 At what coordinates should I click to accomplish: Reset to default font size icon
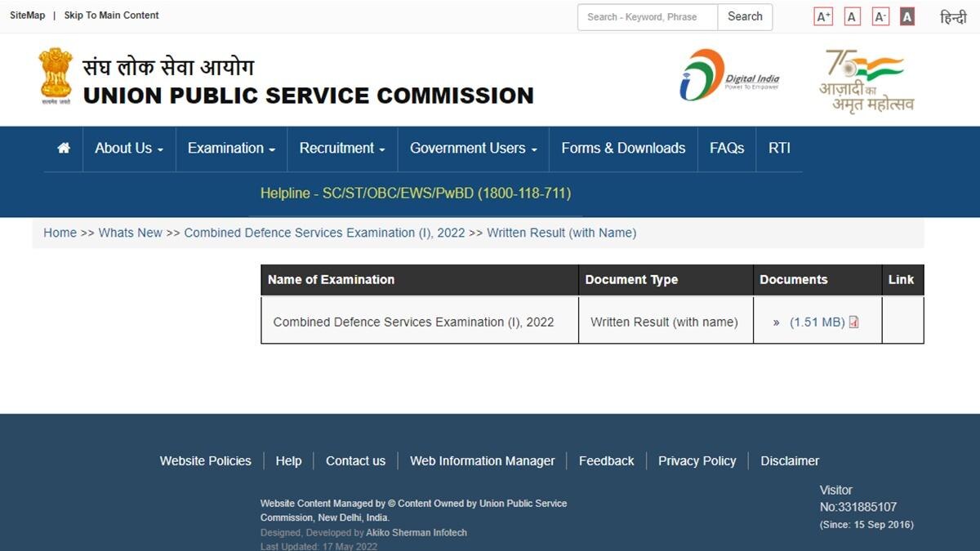851,15
